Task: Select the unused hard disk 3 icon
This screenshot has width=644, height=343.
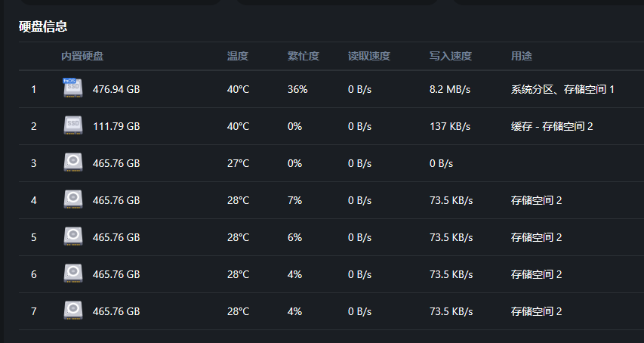Action: (x=72, y=162)
